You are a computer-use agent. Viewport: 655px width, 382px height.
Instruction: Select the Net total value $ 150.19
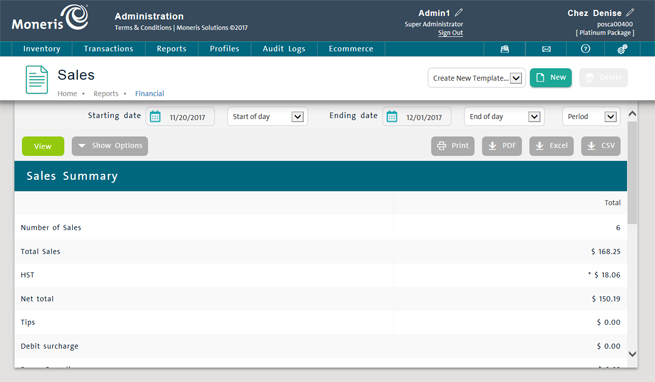tap(606, 299)
